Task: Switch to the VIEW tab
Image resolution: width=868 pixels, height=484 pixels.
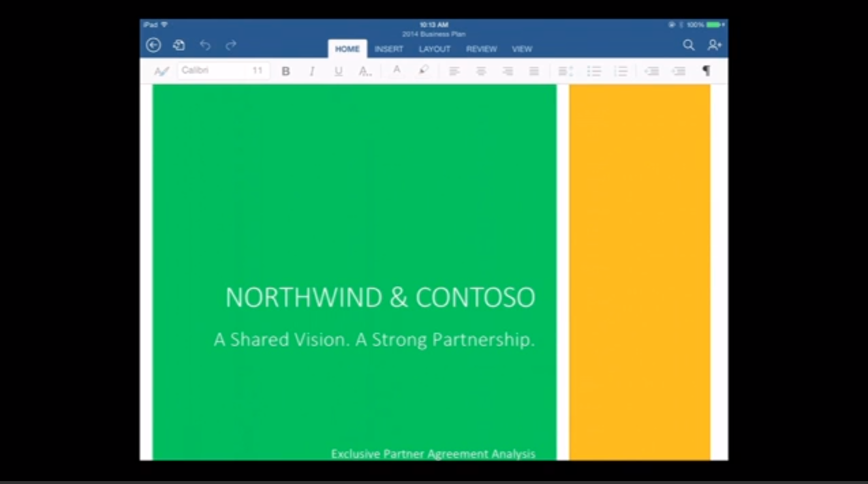Action: click(522, 49)
